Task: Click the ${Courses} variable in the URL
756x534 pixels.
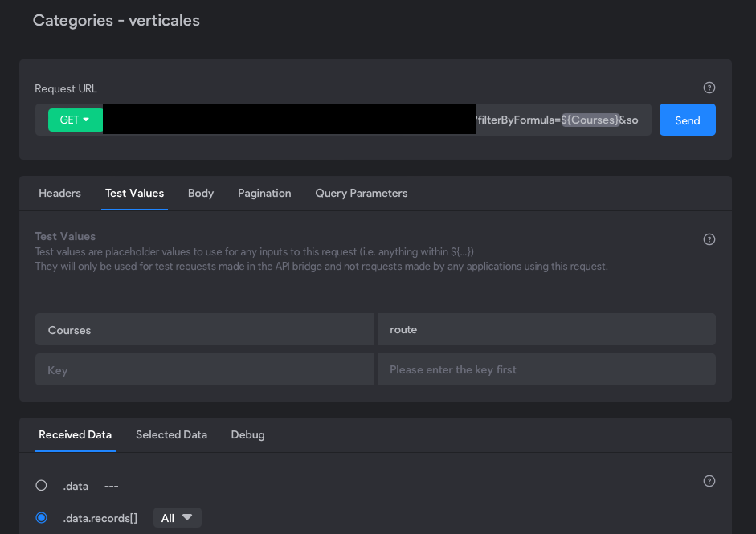Action: (x=590, y=120)
